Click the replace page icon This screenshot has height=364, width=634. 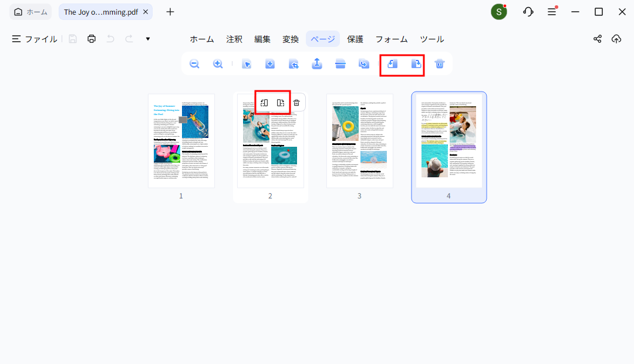point(364,64)
